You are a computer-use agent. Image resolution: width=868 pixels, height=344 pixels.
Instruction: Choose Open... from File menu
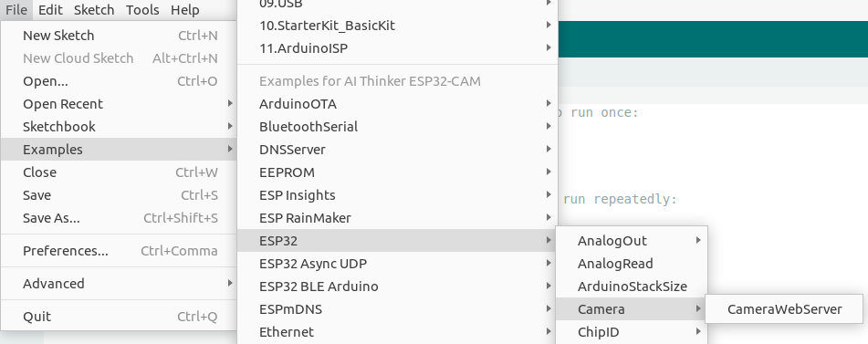[119, 81]
